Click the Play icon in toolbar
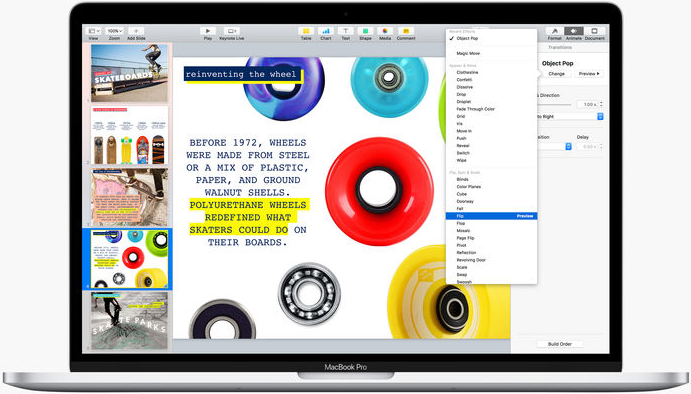 208,31
